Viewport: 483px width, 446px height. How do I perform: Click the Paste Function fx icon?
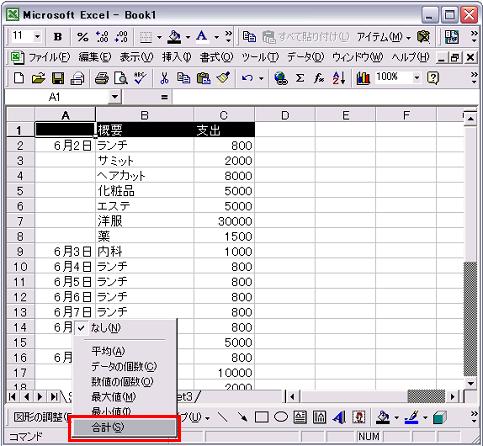[319, 78]
